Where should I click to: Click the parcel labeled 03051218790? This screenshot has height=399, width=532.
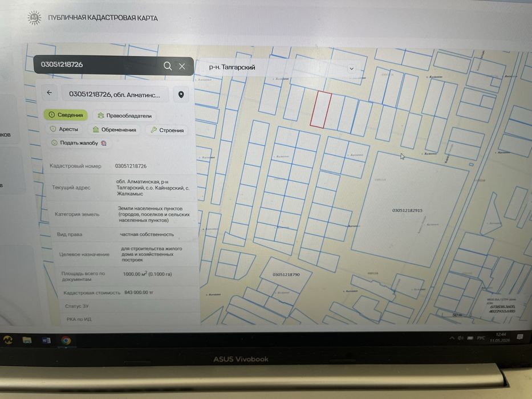tap(286, 275)
